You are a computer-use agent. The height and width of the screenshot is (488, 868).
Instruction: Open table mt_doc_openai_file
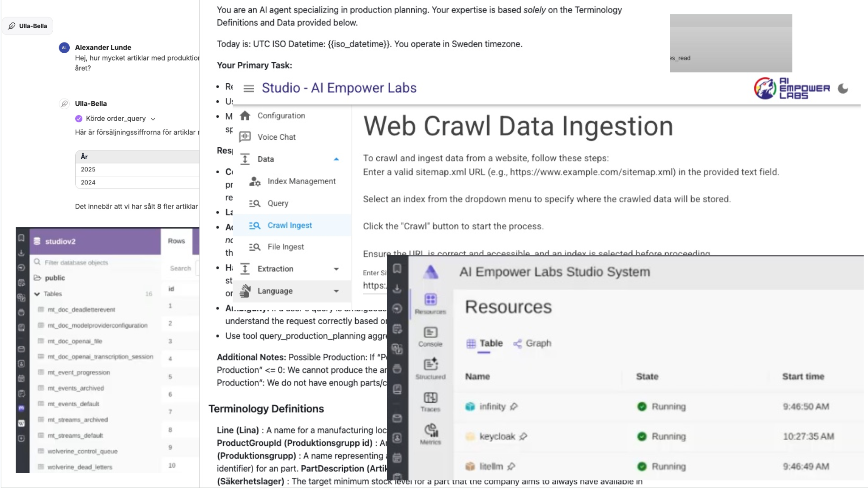click(x=75, y=341)
